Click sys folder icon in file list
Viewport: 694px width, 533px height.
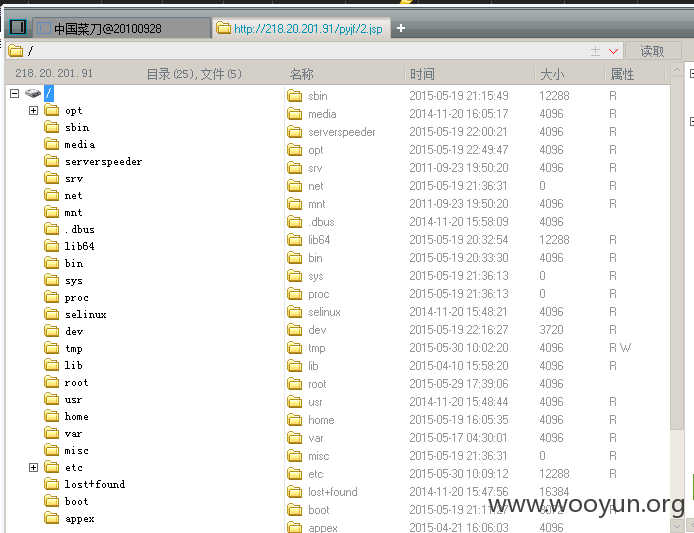[x=295, y=276]
